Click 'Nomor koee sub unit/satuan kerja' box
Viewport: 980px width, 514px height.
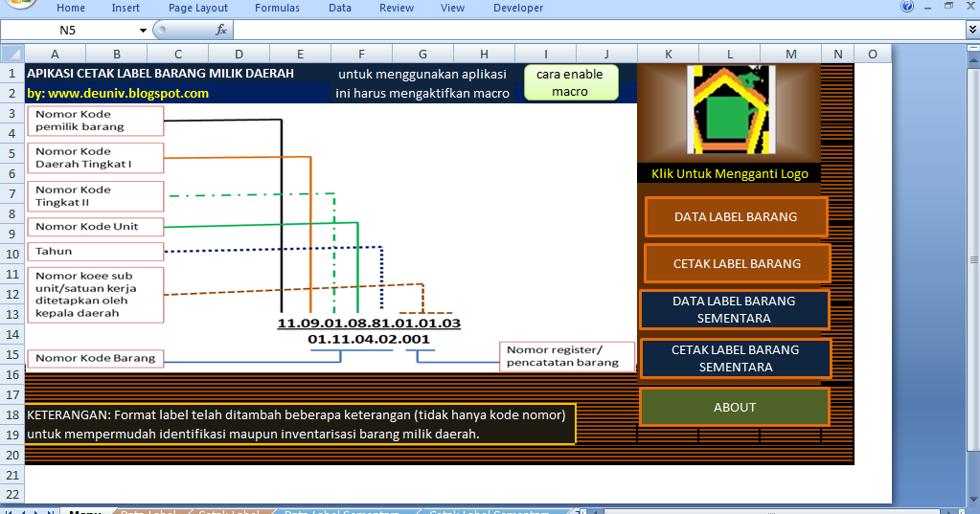(96, 295)
